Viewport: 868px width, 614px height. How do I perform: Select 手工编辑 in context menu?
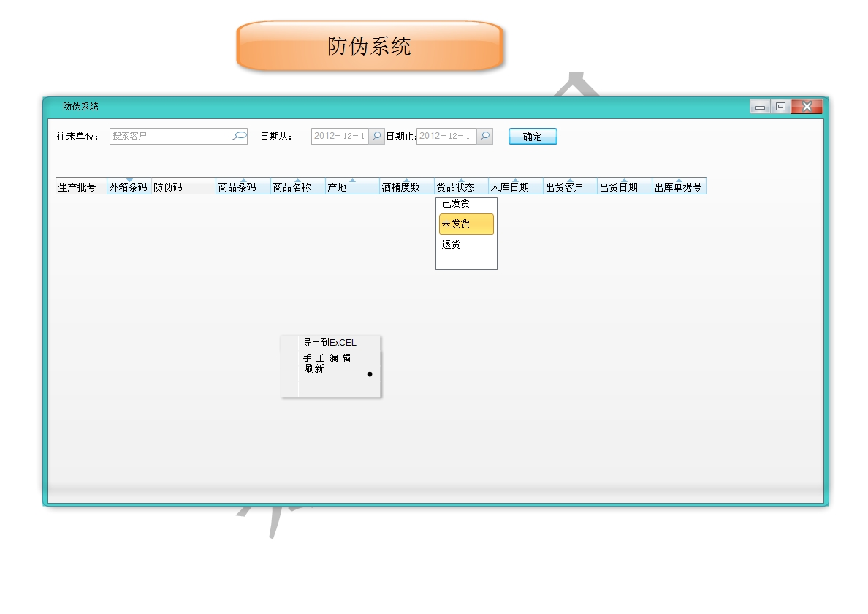coord(327,357)
